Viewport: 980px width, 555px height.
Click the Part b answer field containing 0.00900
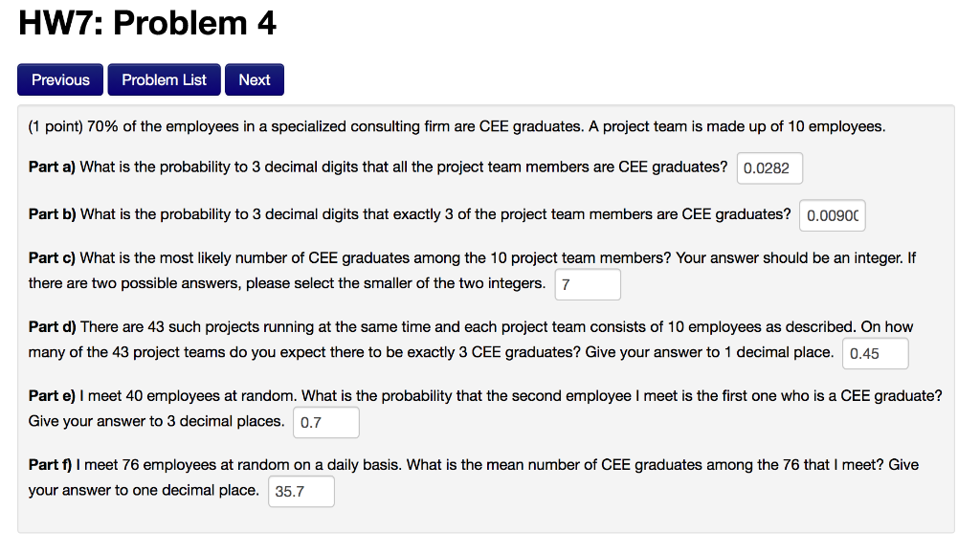tap(831, 215)
